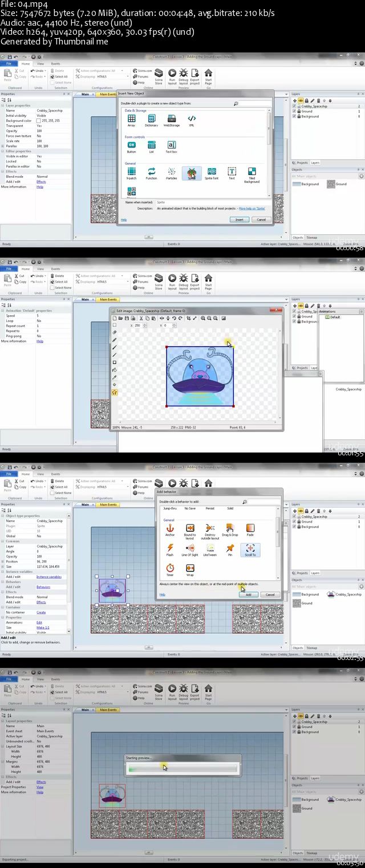Viewport: 365px width, 868px height.
Task: Select the Destroy outside layout behavior
Action: point(210,532)
